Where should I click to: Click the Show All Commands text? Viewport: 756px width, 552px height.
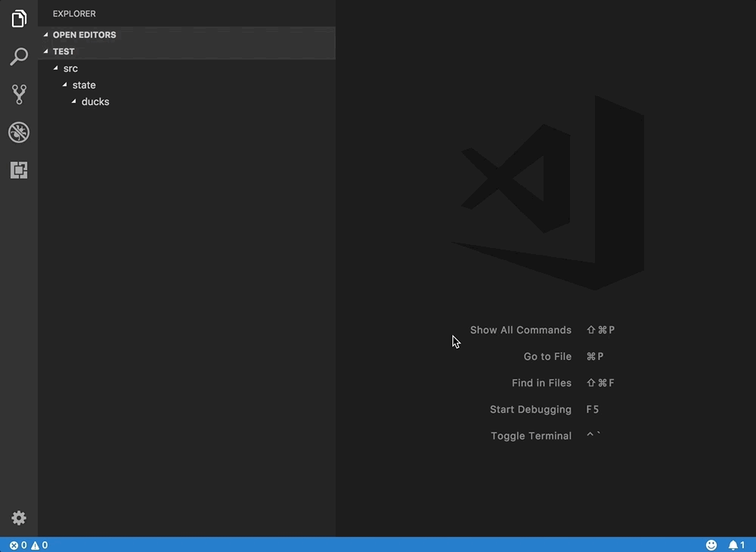point(521,330)
